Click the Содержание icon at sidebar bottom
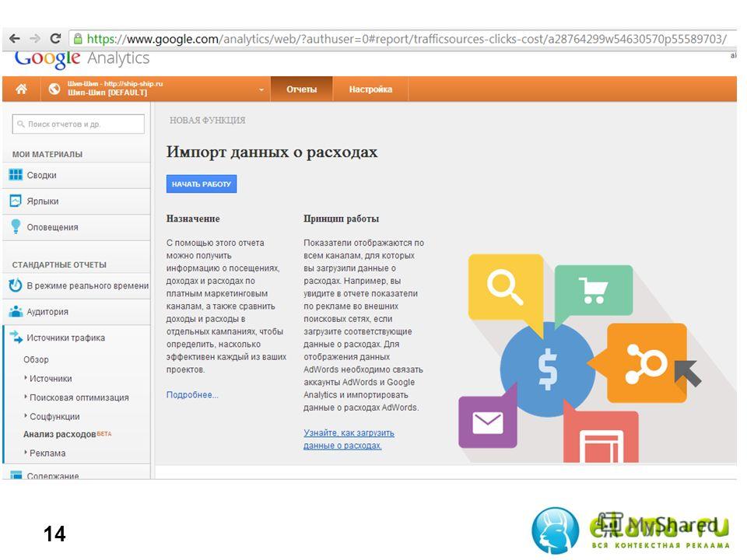The image size is (747, 560). point(16,474)
